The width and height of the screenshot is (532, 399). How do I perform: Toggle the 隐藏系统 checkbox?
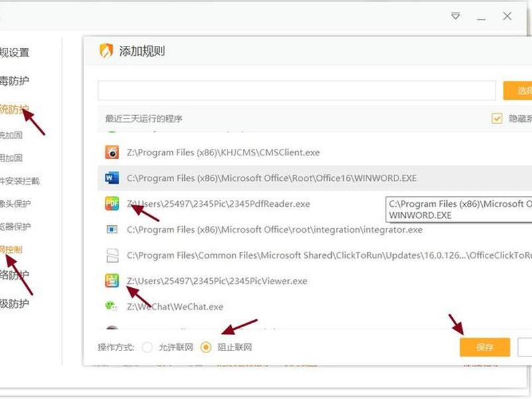pos(497,118)
